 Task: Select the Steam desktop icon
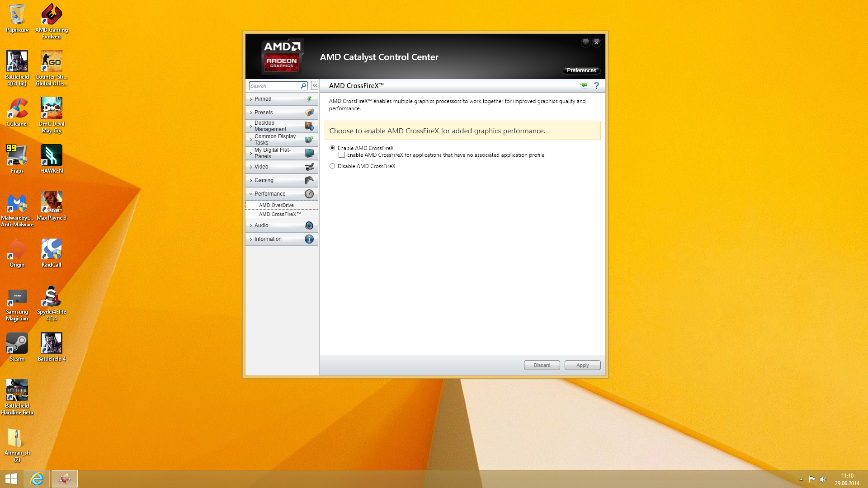17,347
